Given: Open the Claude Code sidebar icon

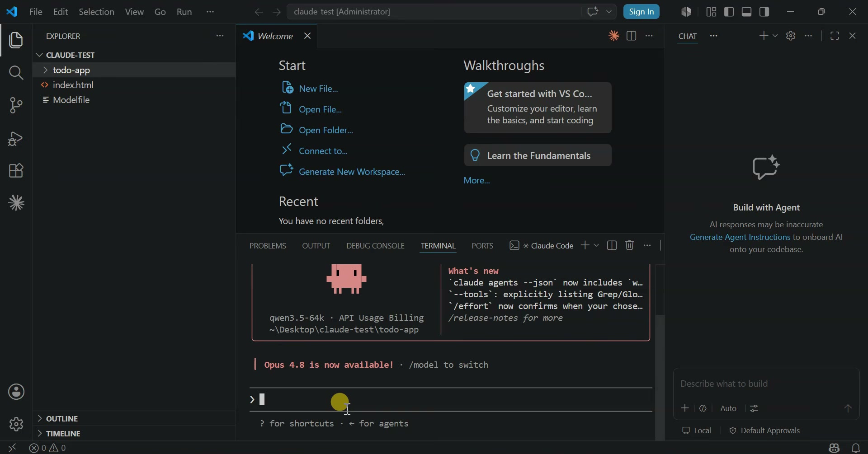Looking at the screenshot, I should click(x=16, y=203).
